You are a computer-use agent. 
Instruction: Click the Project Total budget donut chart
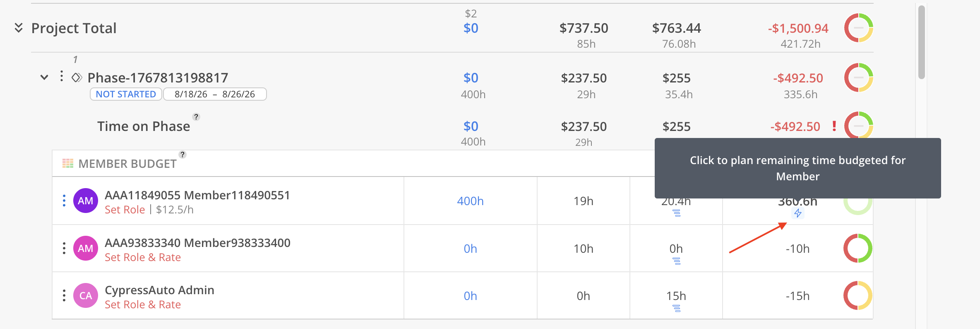pos(858,28)
